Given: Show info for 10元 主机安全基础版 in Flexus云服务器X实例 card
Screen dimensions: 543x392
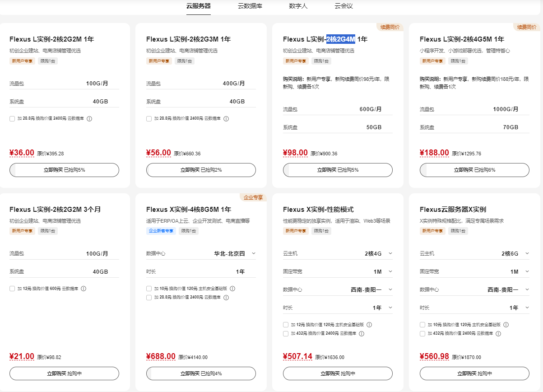Looking at the screenshot, I should (x=506, y=325).
